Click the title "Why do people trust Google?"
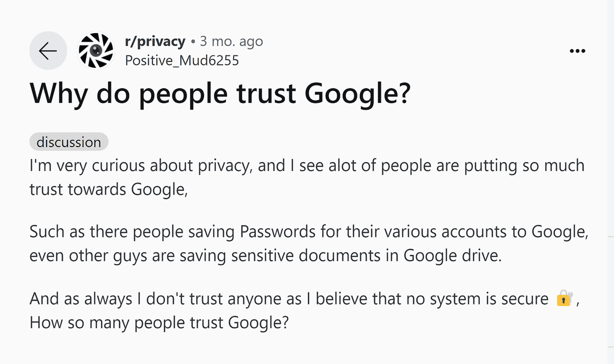Viewport: 614px width, 364px height. (x=220, y=93)
